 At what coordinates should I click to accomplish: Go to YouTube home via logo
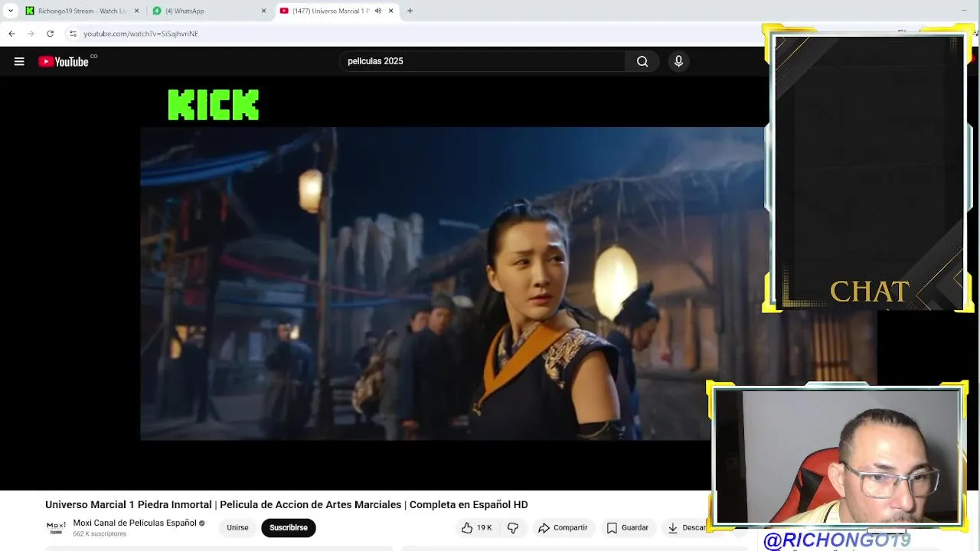tap(64, 61)
